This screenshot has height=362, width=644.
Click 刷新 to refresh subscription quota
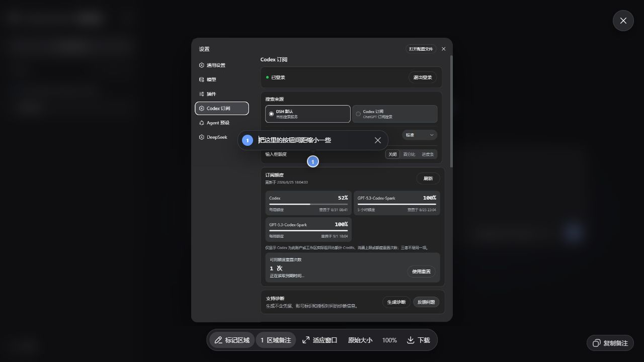pyautogui.click(x=428, y=178)
